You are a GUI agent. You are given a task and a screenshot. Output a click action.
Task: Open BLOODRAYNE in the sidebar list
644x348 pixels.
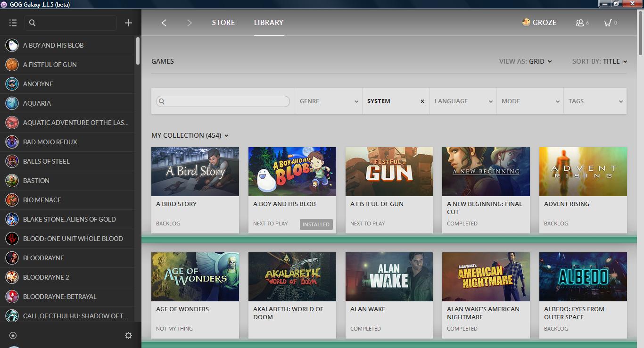click(x=67, y=258)
